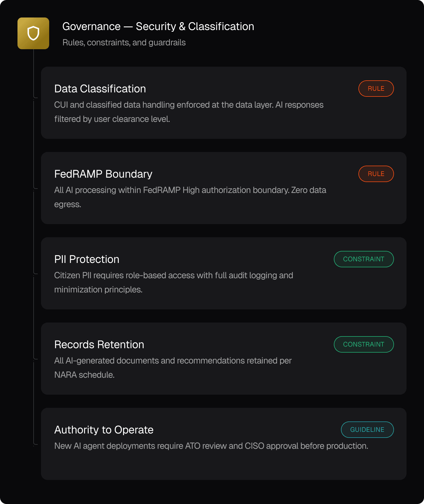Click the Citizen PII role-based access description
This screenshot has height=504, width=424.
[173, 282]
